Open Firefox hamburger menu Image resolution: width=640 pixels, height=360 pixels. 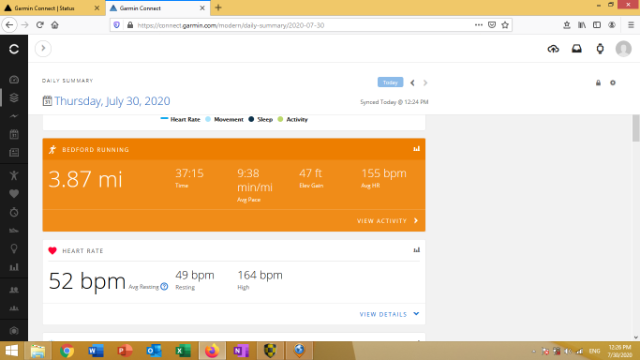pos(631,25)
